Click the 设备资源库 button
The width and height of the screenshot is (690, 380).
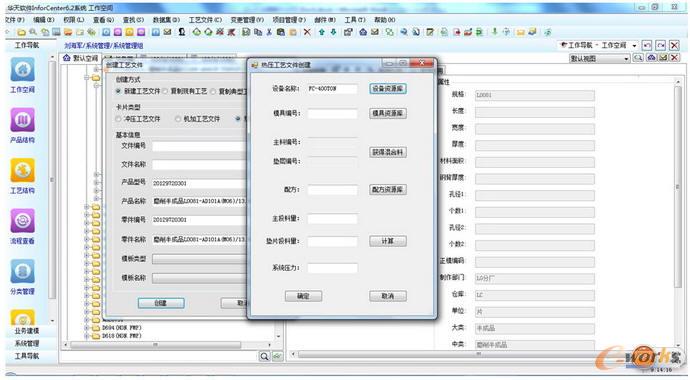(x=388, y=88)
